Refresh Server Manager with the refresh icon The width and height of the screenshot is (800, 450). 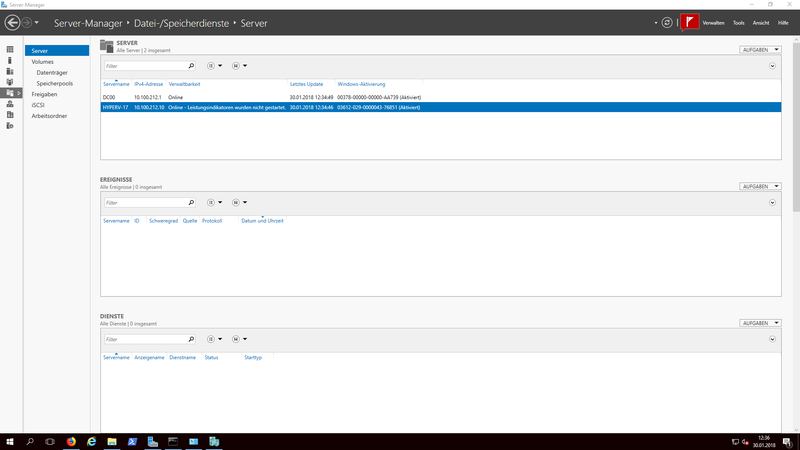(667, 22)
